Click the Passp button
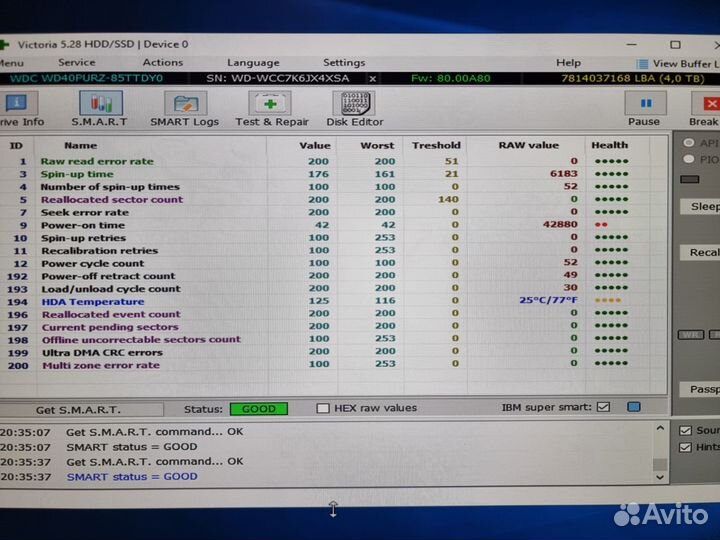Image resolution: width=720 pixels, height=540 pixels. coord(701,389)
